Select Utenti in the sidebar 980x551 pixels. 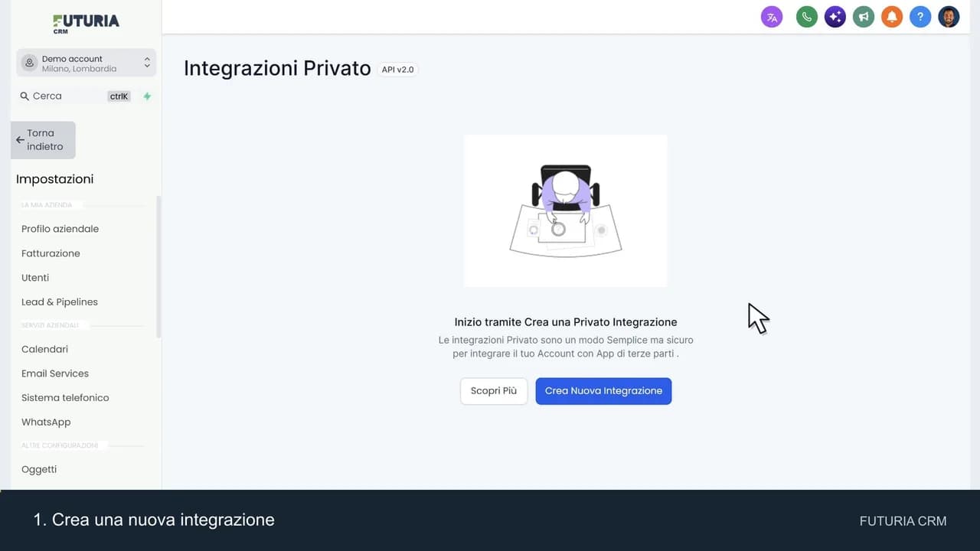click(x=35, y=278)
